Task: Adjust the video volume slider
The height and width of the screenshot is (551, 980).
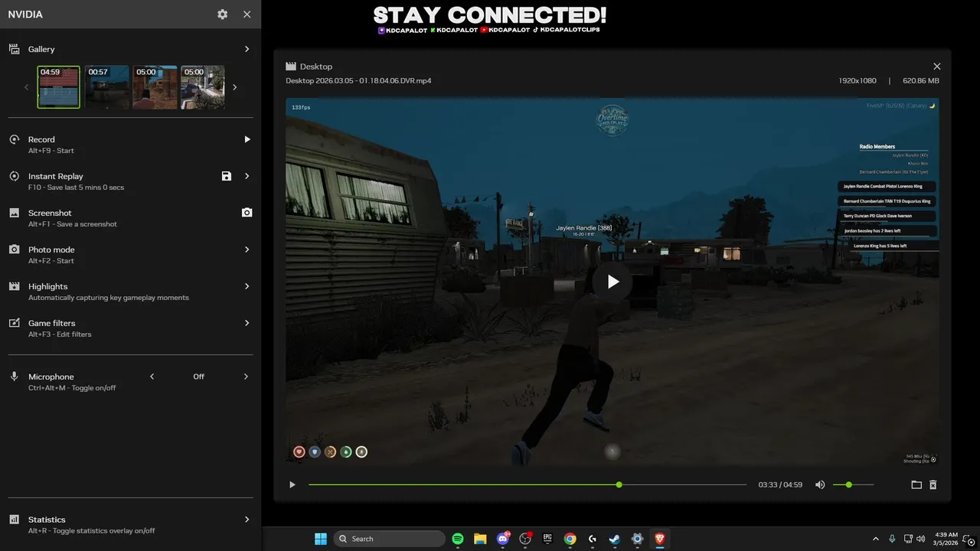Action: (853, 484)
